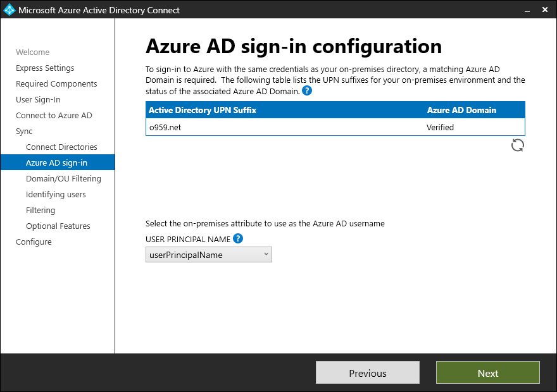Click the Azure AD Connect title bar logo
Image resolution: width=557 pixels, height=392 pixels.
click(9, 9)
